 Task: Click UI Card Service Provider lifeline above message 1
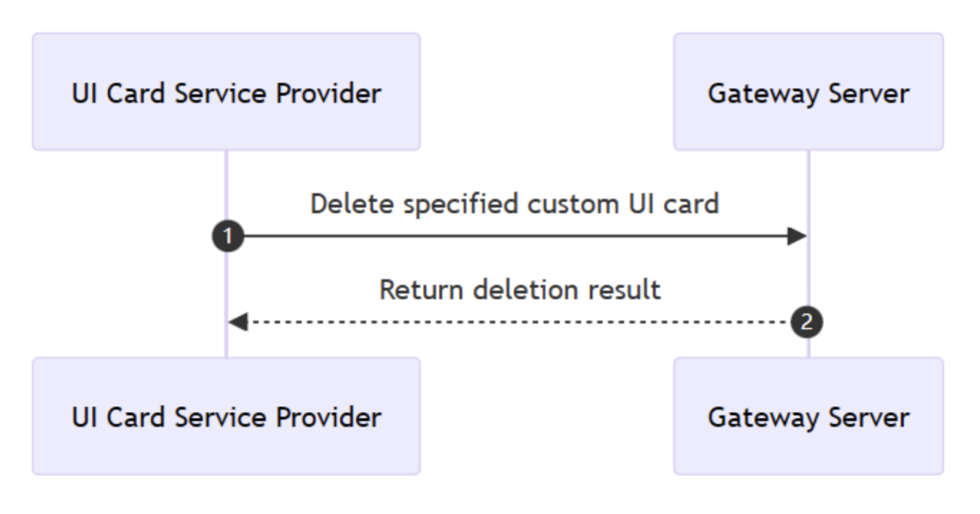tap(226, 185)
